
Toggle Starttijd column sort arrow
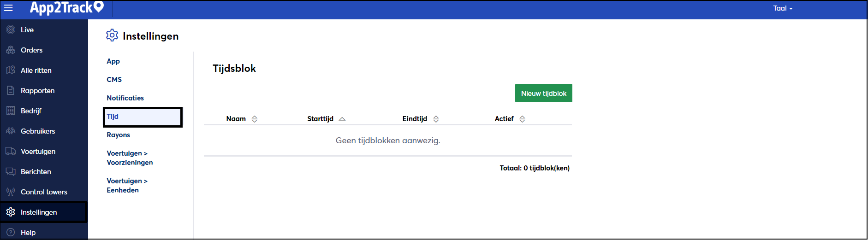(x=342, y=119)
